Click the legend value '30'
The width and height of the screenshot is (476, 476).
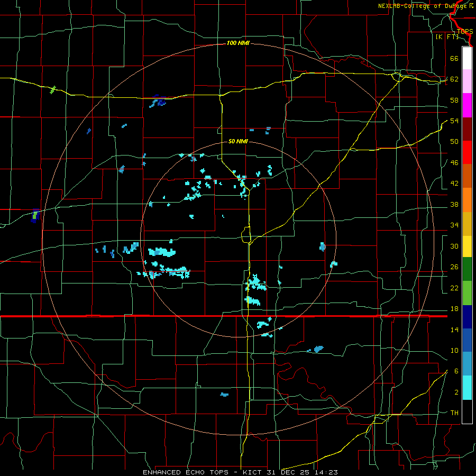(454, 246)
